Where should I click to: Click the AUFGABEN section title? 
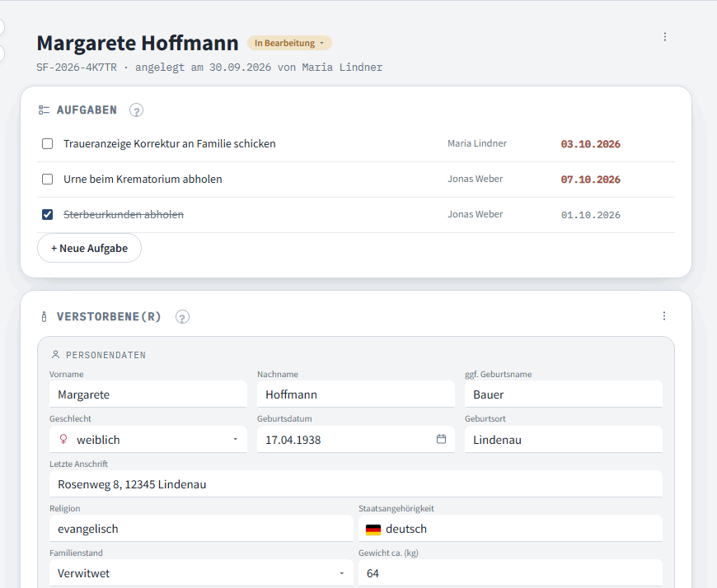coord(87,110)
